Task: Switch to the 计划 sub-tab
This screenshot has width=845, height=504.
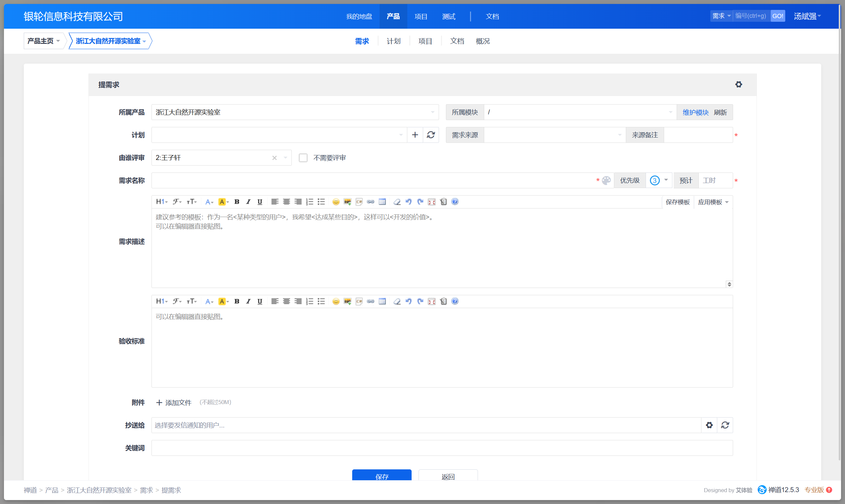Action: pyautogui.click(x=393, y=41)
